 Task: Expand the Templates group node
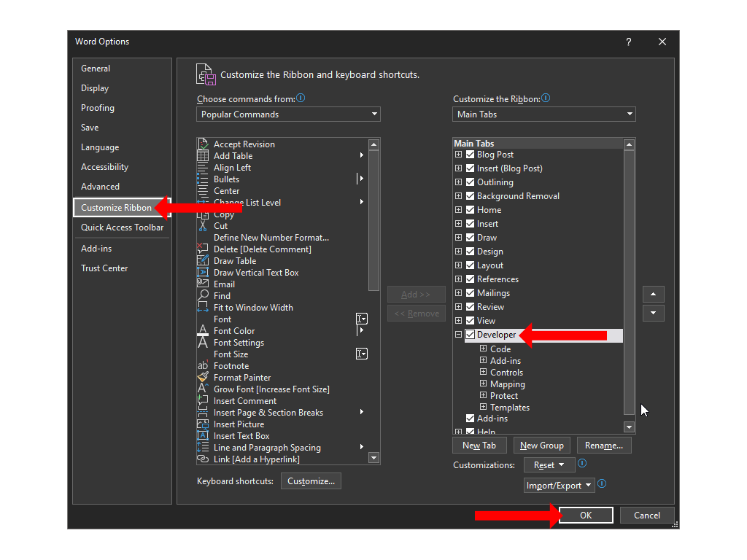pos(483,407)
